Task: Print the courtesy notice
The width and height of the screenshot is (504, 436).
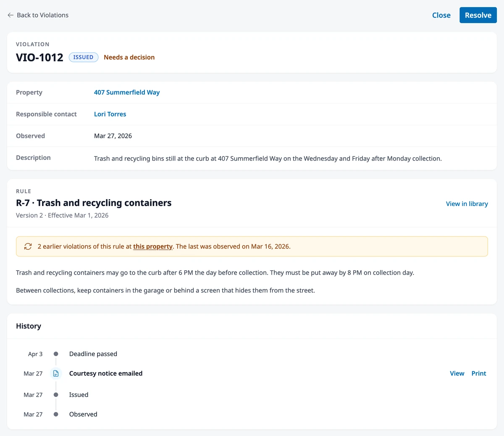Action: [478, 373]
